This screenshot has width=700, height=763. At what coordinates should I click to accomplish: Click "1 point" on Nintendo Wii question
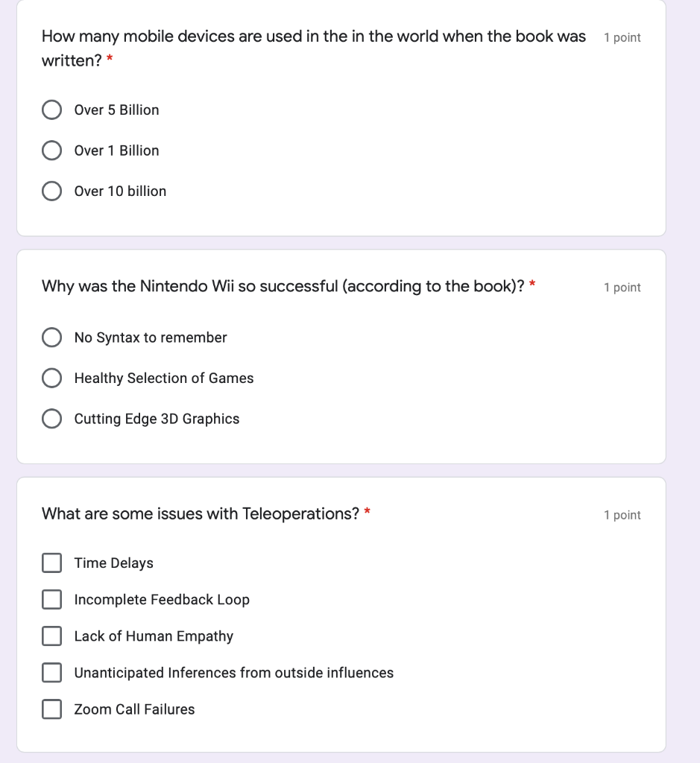[x=622, y=288]
